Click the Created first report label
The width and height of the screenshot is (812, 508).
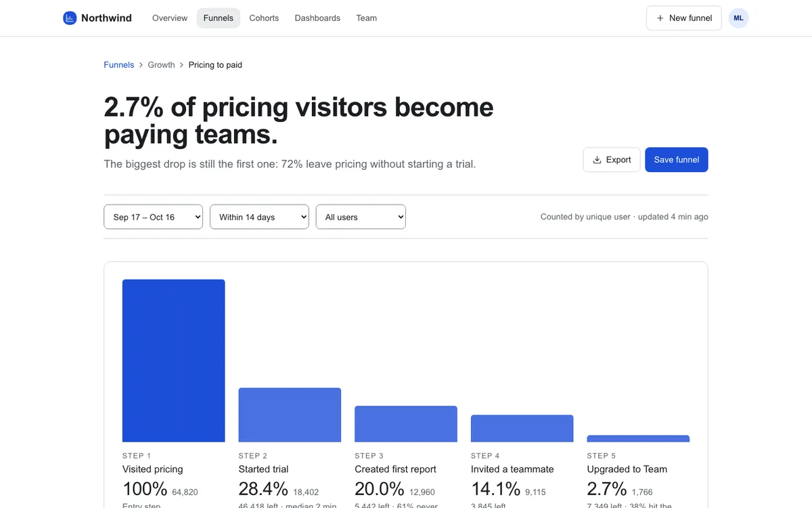[x=396, y=469]
